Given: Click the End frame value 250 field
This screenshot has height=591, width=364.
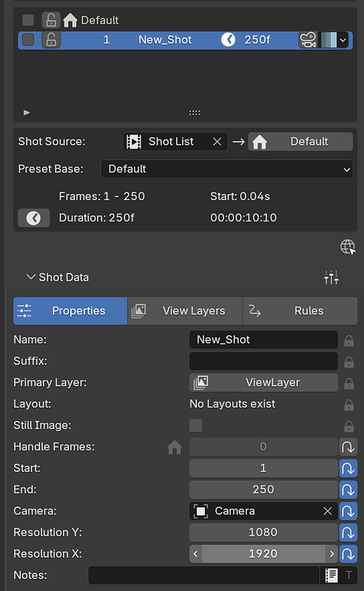Looking at the screenshot, I should 263,489.
